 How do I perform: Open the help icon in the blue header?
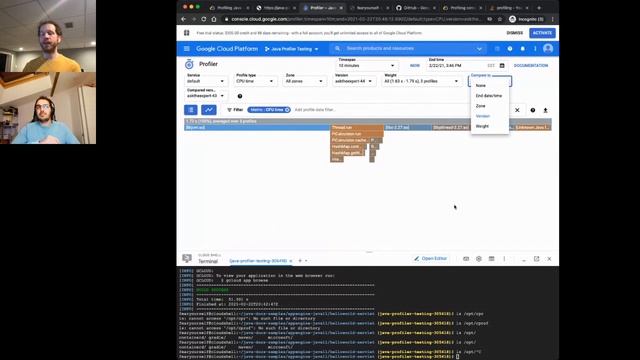click(510, 49)
